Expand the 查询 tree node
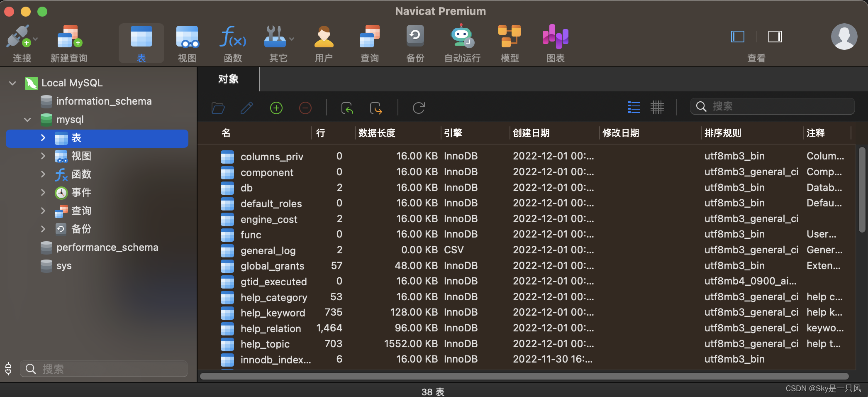This screenshot has width=868, height=397. (43, 211)
